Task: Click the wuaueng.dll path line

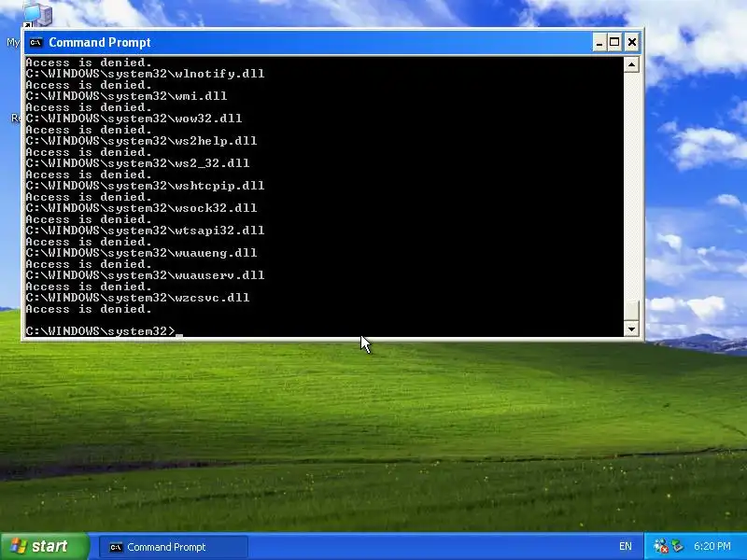Action: click(141, 253)
